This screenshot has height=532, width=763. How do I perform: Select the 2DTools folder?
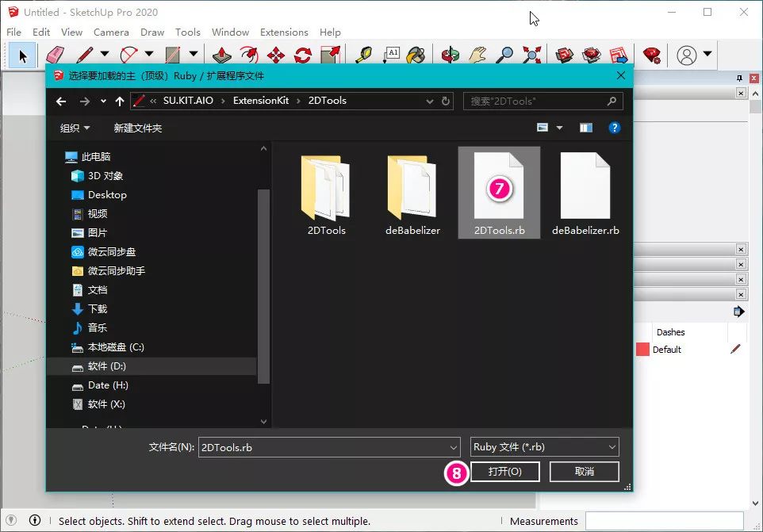(x=327, y=194)
